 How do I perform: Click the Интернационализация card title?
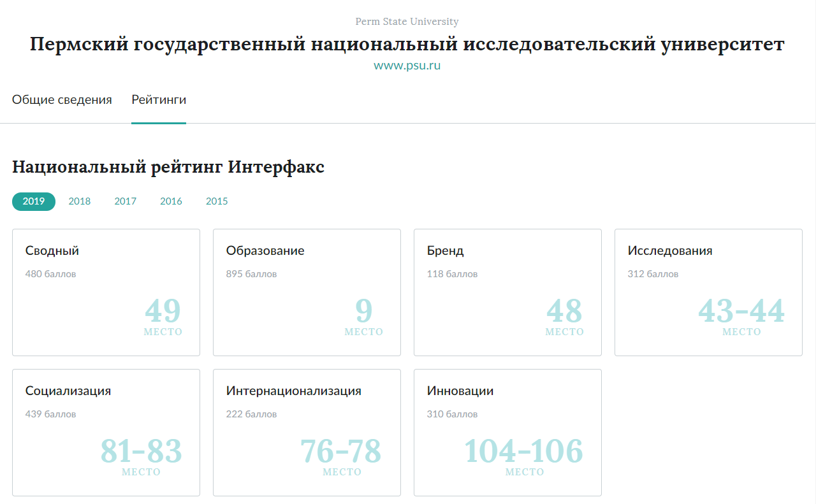click(x=294, y=391)
